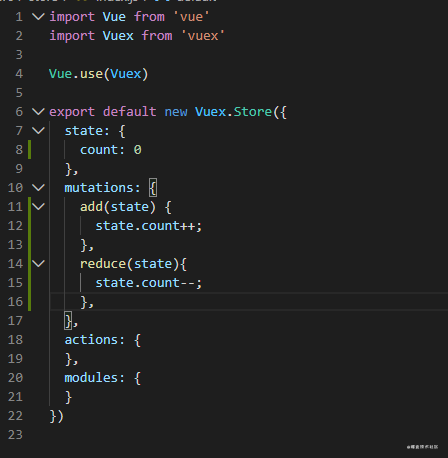Click the 'new' keyword on line 6
The height and width of the screenshot is (458, 448).
176,112
